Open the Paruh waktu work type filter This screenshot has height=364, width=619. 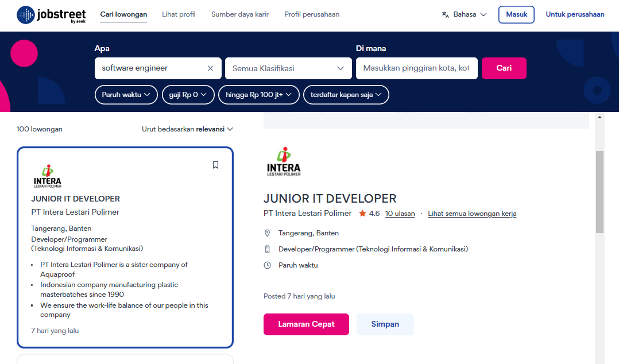126,95
